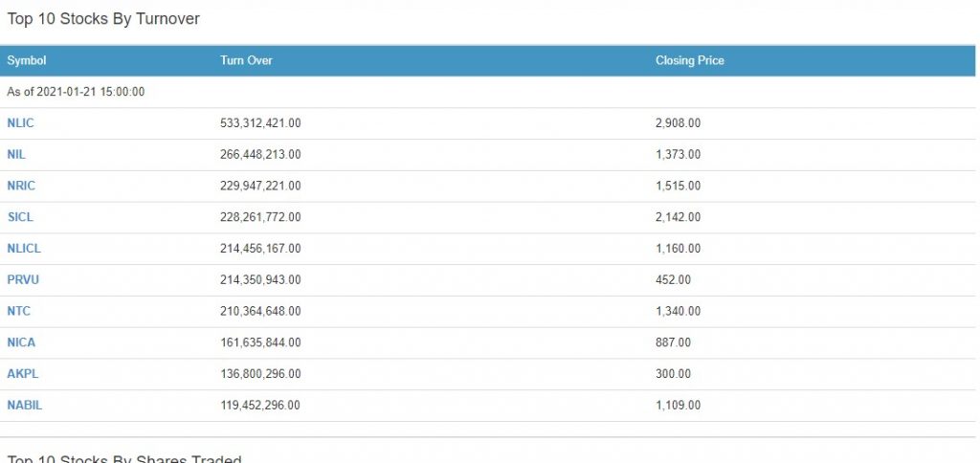
Task: Open the AKPL stock link
Action: [x=22, y=373]
